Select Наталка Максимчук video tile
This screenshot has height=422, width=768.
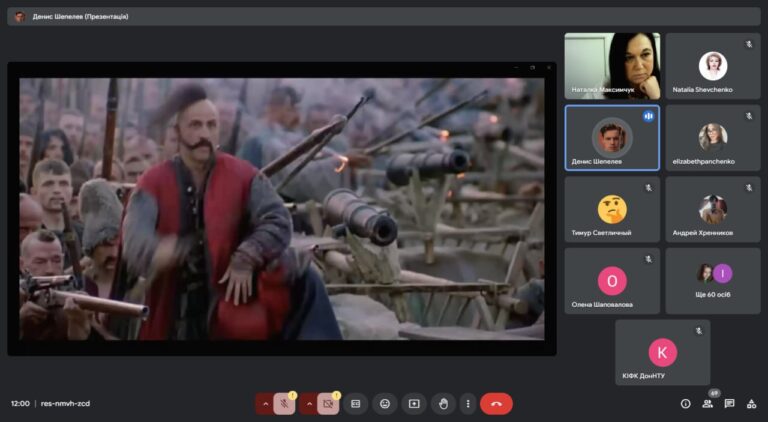(612, 66)
